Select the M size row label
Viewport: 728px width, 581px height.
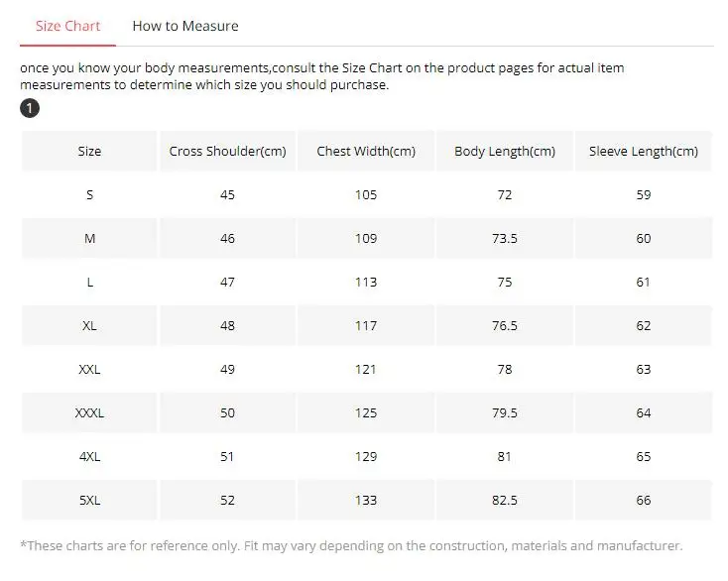point(89,239)
